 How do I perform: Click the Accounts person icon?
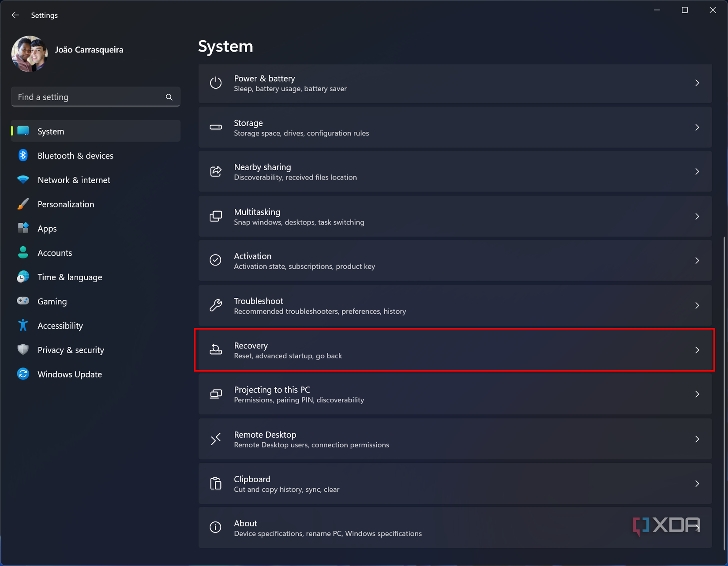coord(23,252)
